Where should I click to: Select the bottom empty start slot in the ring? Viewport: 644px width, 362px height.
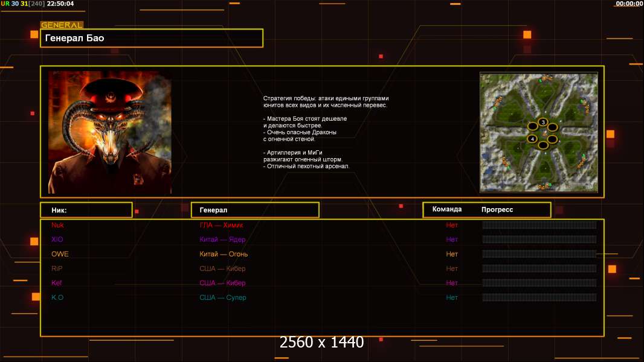pos(543,145)
